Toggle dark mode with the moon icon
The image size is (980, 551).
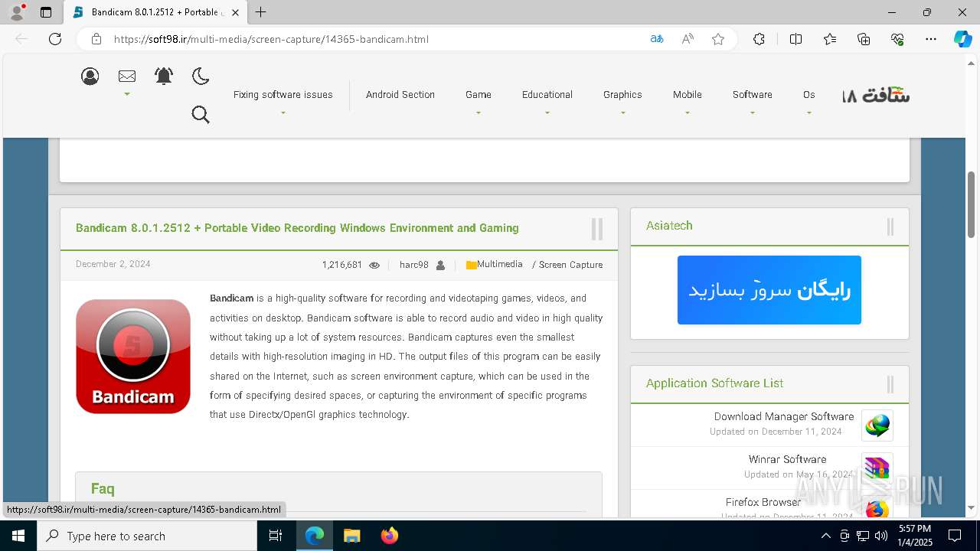pos(201,76)
